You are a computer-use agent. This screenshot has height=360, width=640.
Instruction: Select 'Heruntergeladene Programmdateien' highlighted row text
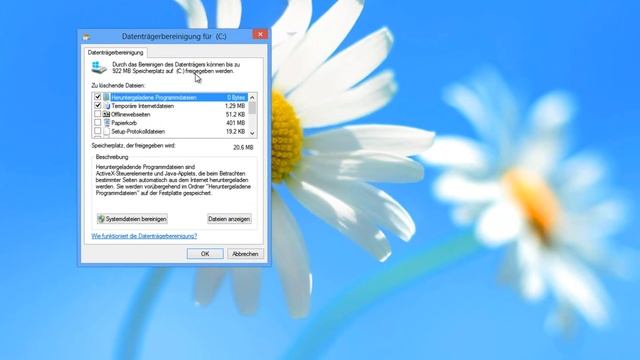154,97
